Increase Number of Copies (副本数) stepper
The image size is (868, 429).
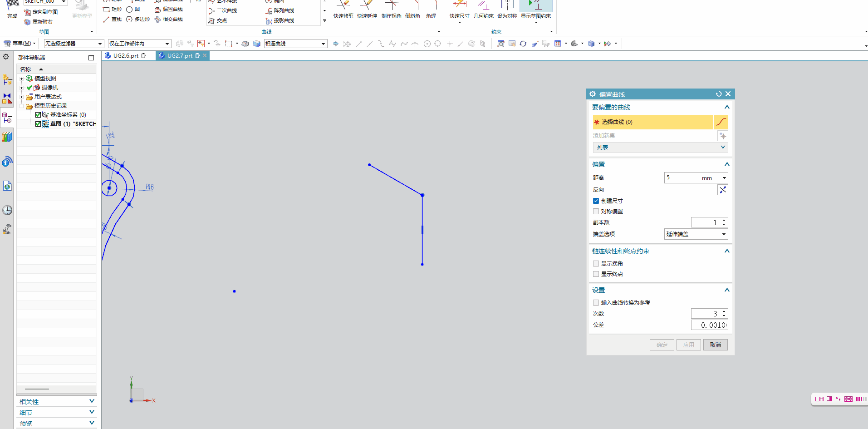point(724,220)
